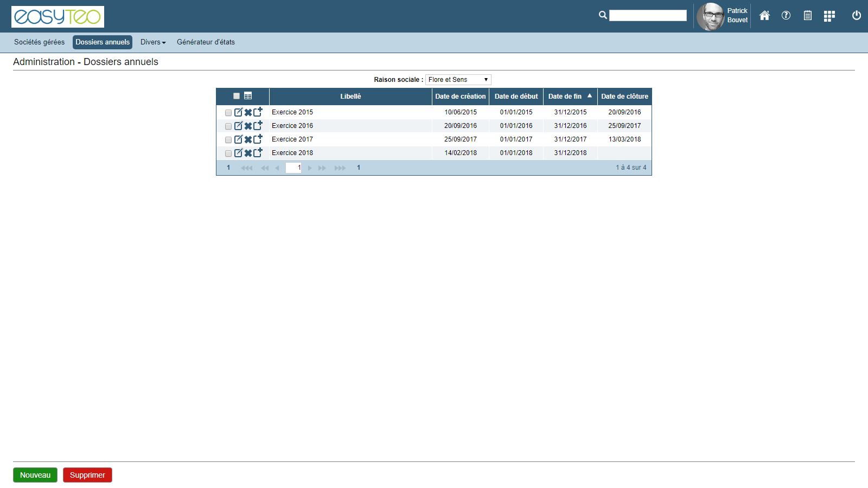Image resolution: width=868 pixels, height=488 pixels.
Task: Go to Générateur d'états menu item
Action: coord(206,42)
